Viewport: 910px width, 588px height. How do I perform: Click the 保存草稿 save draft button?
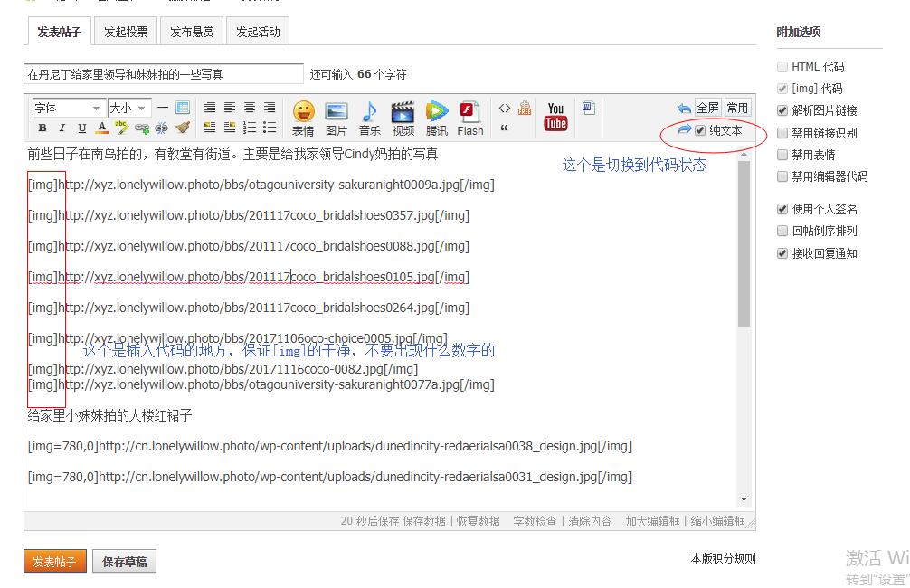click(124, 562)
